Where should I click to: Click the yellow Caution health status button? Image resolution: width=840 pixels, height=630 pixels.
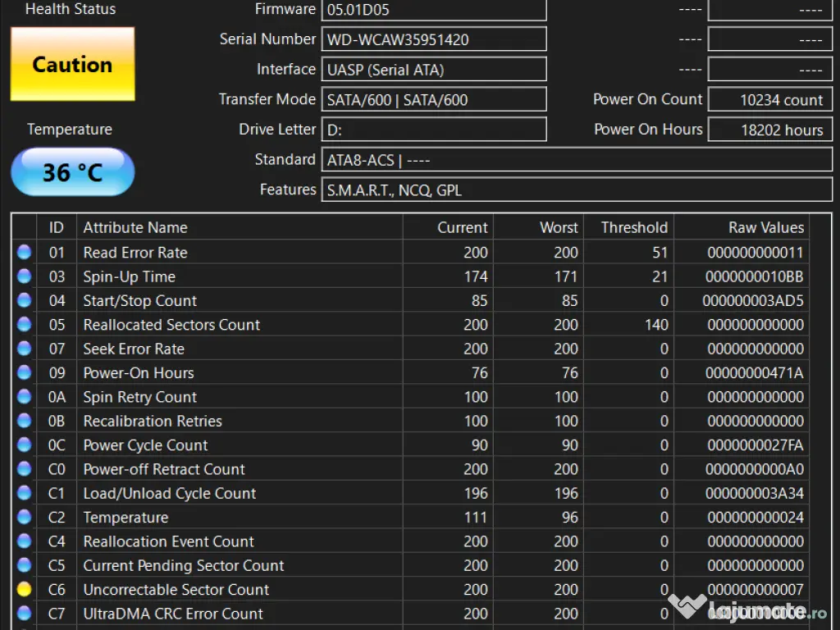(x=72, y=64)
